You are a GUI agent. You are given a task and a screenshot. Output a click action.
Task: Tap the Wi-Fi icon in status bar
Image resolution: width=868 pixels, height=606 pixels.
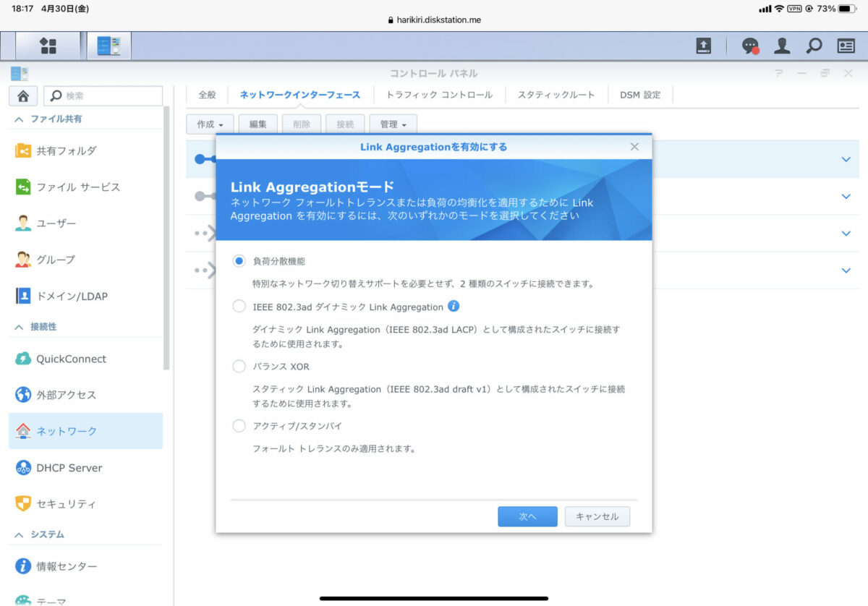(x=779, y=9)
